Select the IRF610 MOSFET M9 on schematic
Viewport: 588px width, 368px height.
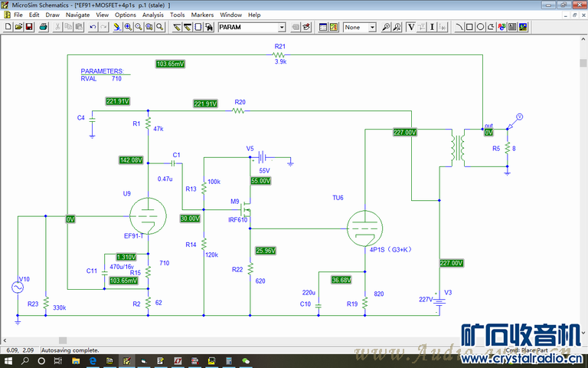246,209
